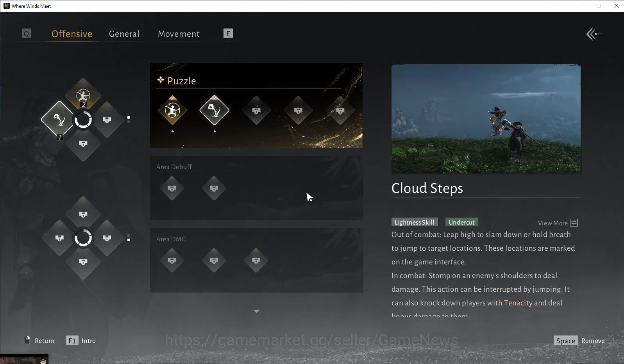Screen dimensions: 624x364
Task: Open View More details
Action: click(558, 223)
